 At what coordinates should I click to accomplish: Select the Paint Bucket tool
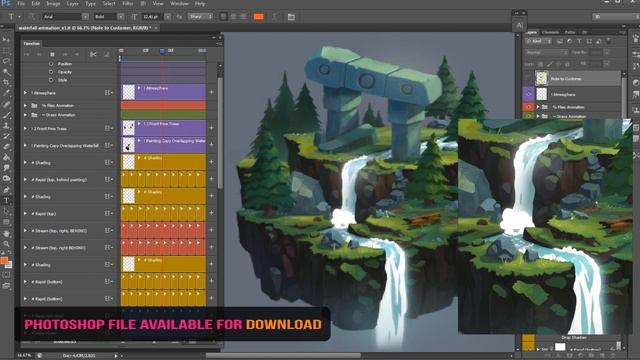[6, 157]
